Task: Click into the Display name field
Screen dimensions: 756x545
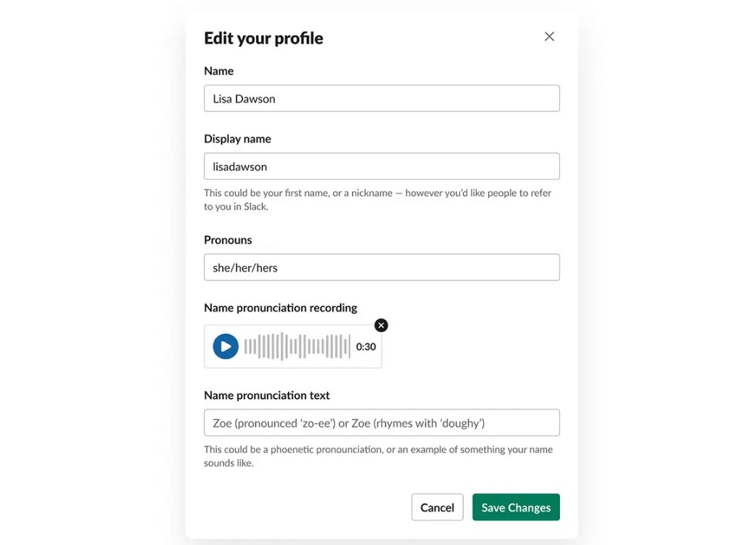Action: pyautogui.click(x=382, y=166)
